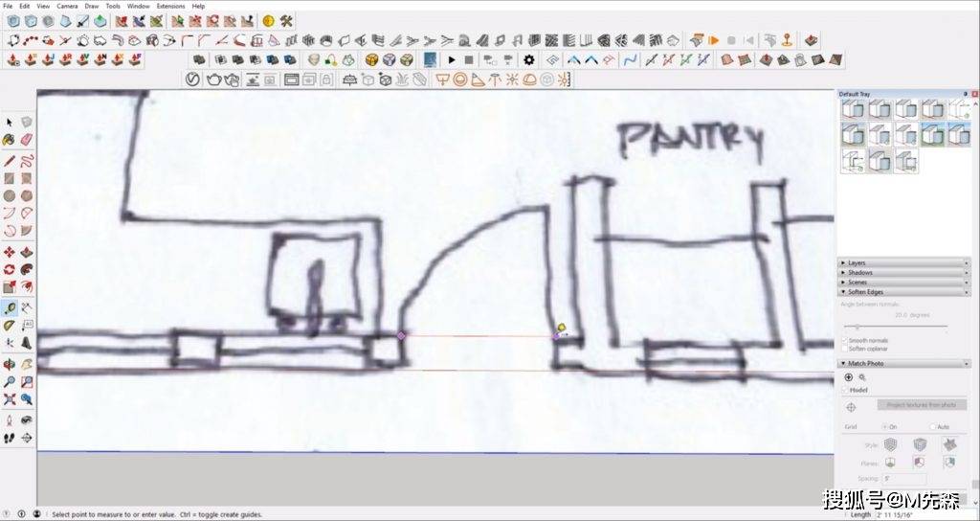Click the angle between normals slider
Image resolution: width=980 pixels, height=521 pixels.
pos(896,327)
